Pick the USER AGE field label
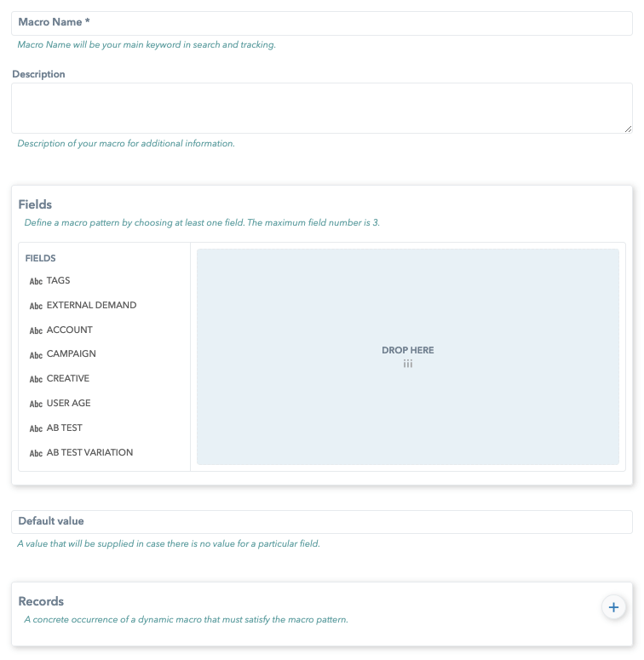This screenshot has width=644, height=660. (68, 404)
